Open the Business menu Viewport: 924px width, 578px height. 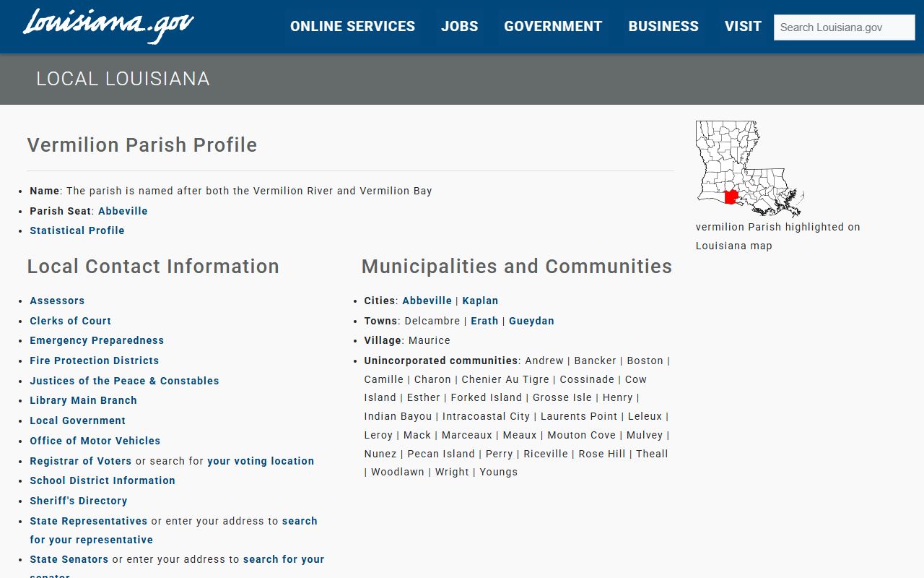pos(663,27)
